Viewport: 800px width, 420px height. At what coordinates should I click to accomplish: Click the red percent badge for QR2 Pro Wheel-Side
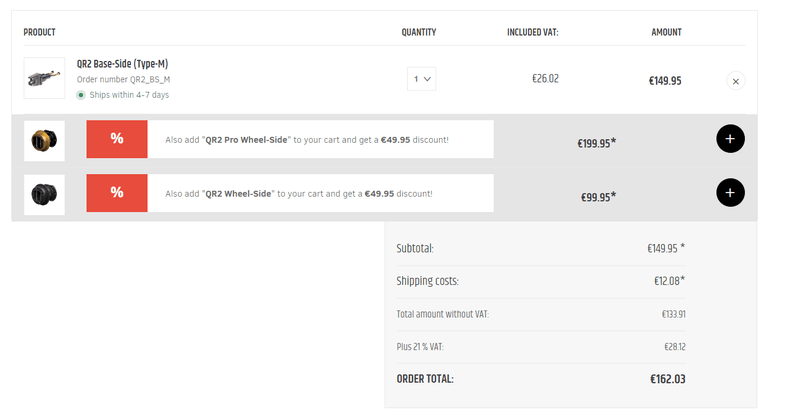117,139
